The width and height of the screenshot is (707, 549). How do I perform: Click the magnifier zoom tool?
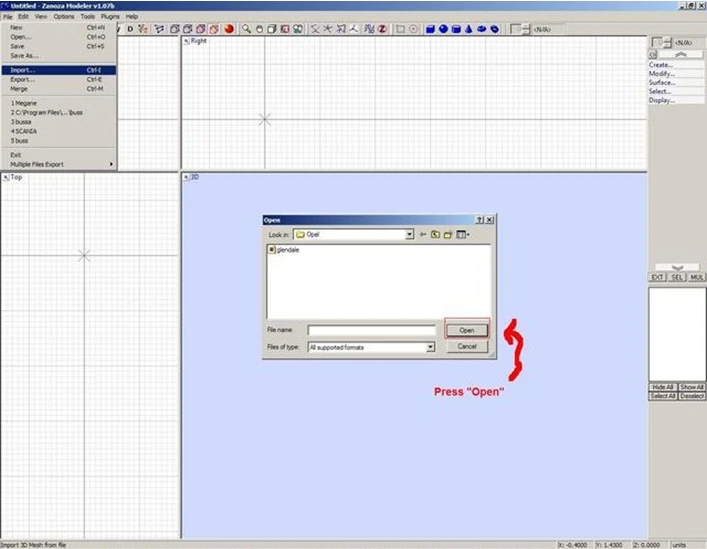coord(246,29)
